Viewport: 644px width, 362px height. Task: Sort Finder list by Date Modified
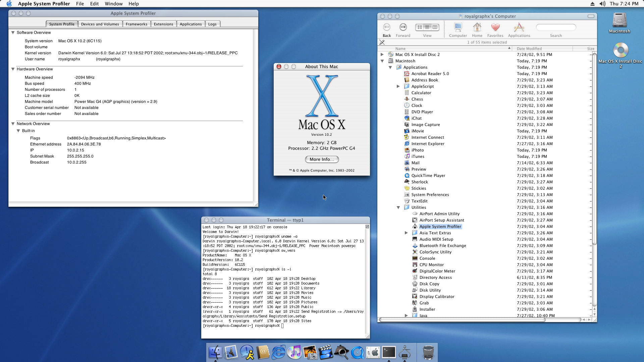tap(542, 49)
